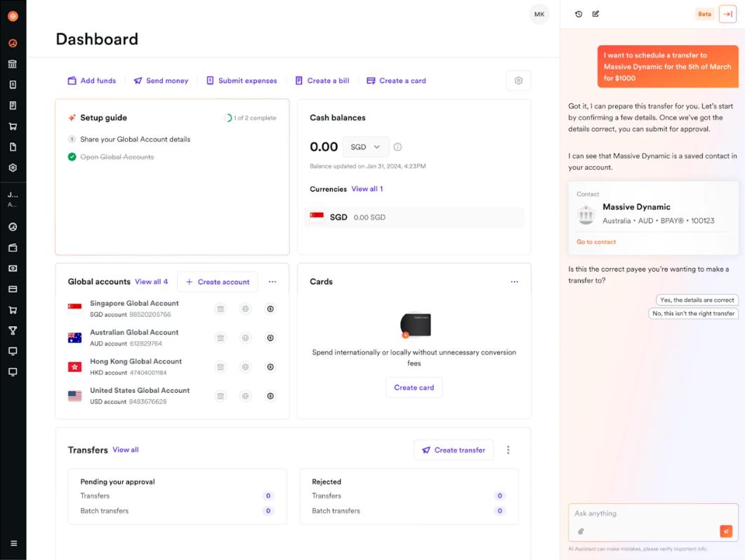Open the dashboard settings gear

point(518,81)
